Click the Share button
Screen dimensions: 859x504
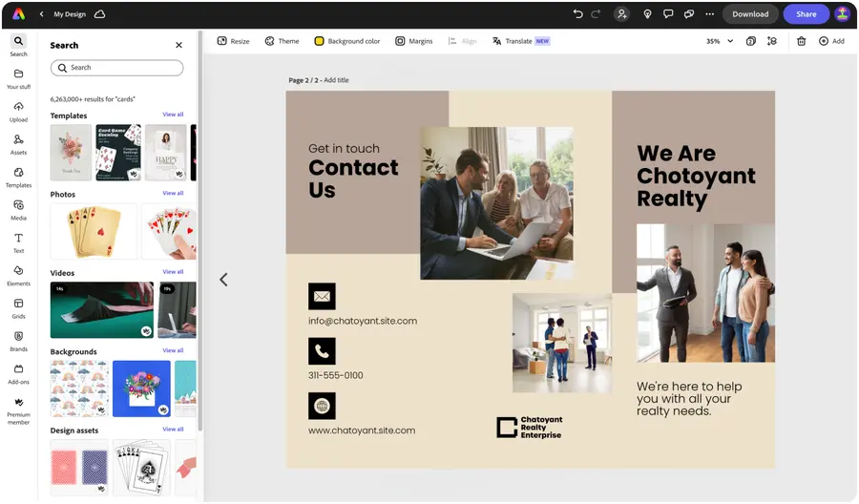pyautogui.click(x=806, y=14)
